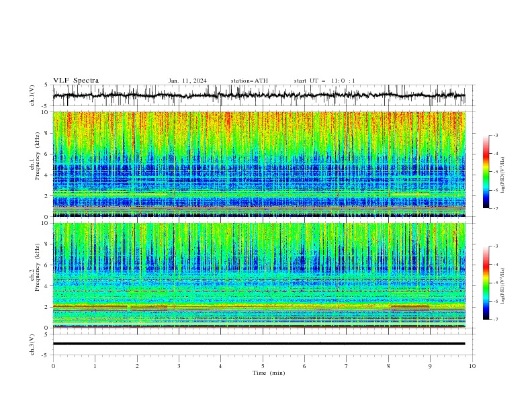
Task: Click the ch.2 'Frequency (kHz)' axis label
Action: pyautogui.click(x=38, y=266)
